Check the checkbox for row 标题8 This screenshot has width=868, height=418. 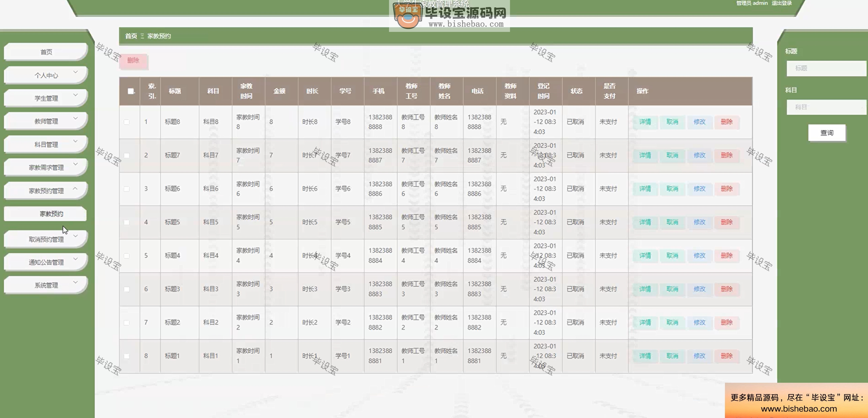click(127, 122)
